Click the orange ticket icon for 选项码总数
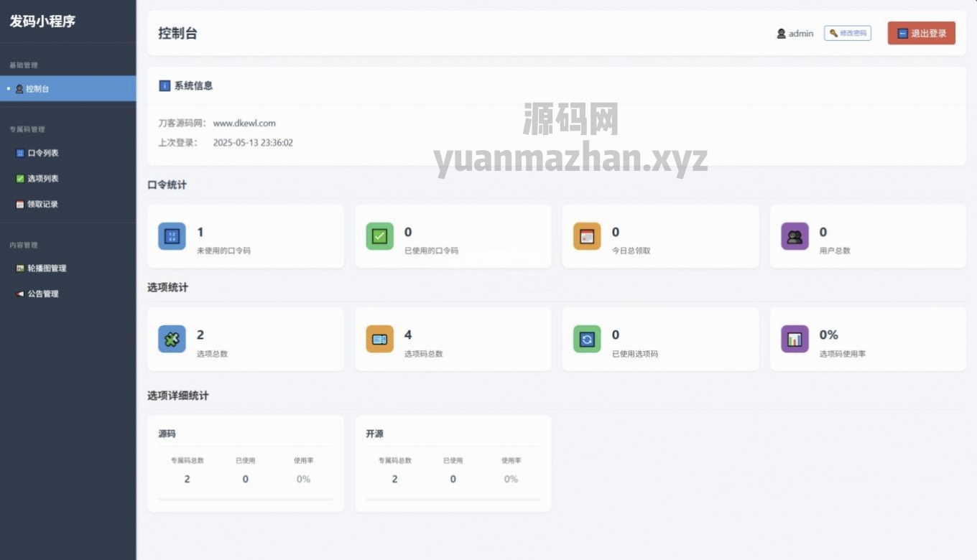The height and width of the screenshot is (560, 977). click(x=379, y=339)
